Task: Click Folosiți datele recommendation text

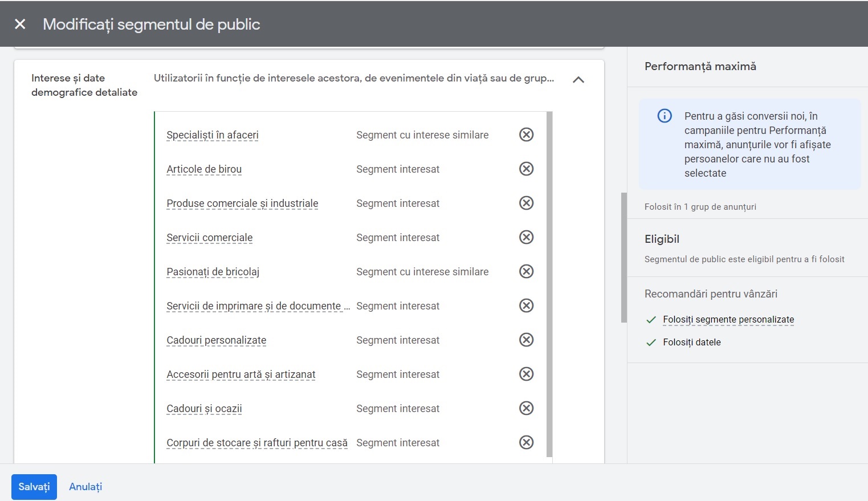Action: (692, 343)
